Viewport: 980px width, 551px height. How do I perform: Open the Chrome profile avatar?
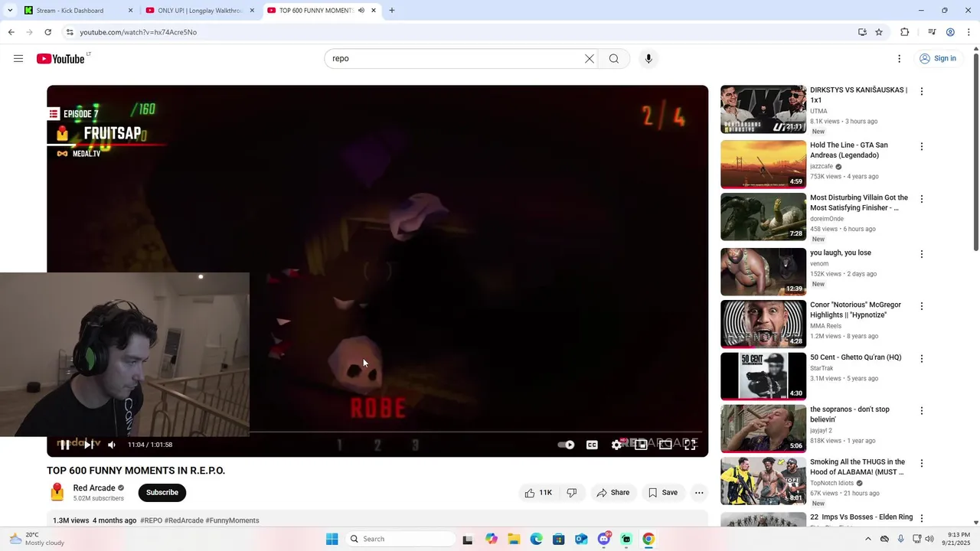point(950,32)
